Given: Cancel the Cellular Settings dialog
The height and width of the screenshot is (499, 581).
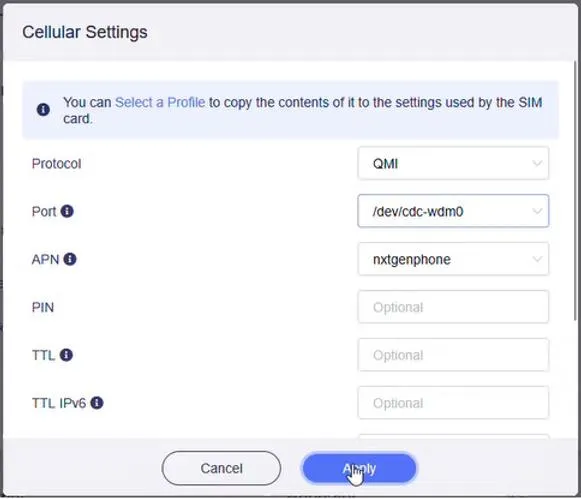Looking at the screenshot, I should tap(221, 468).
